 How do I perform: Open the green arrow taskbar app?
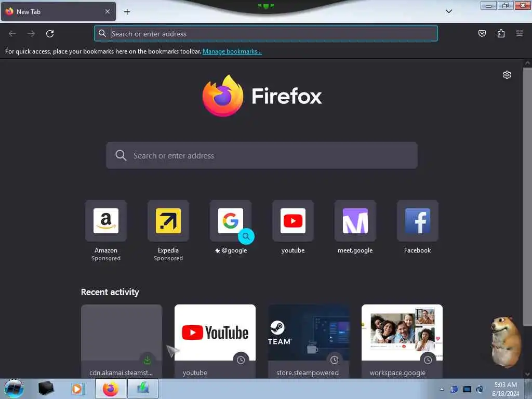tap(143, 389)
